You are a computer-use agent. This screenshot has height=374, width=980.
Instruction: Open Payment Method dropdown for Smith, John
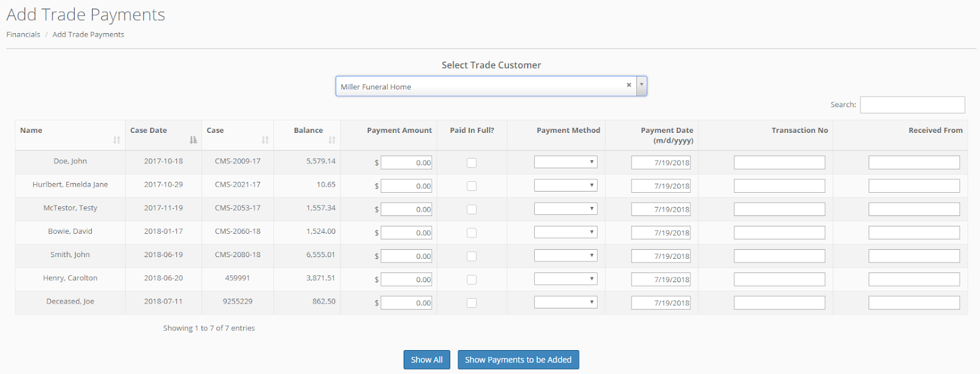tap(565, 256)
